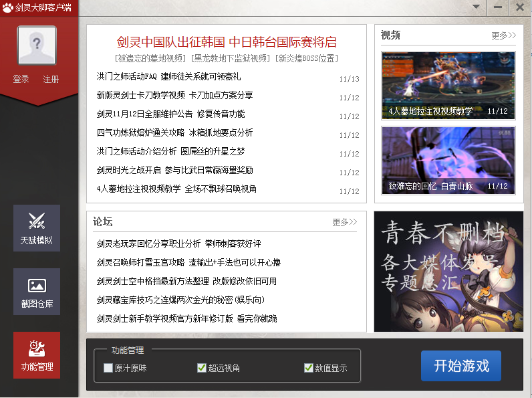532x398 pixels.
Task: Open the title bar dropdown arrow menu
Action: coord(476,7)
